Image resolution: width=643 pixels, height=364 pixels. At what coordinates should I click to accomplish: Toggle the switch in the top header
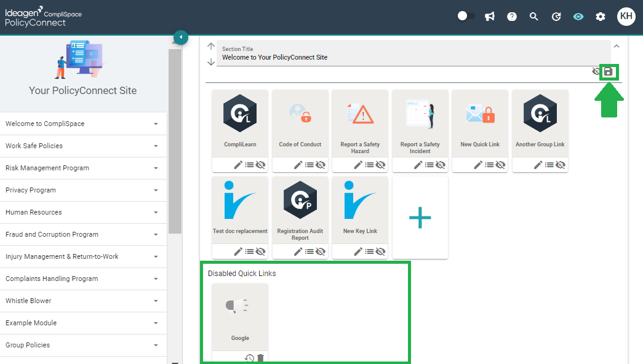(466, 16)
